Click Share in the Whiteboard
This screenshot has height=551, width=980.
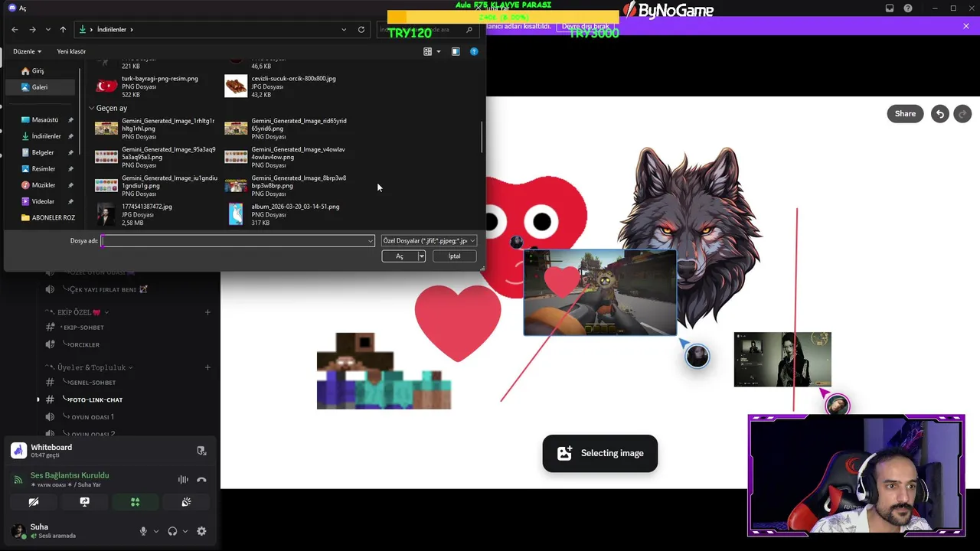pyautogui.click(x=905, y=113)
